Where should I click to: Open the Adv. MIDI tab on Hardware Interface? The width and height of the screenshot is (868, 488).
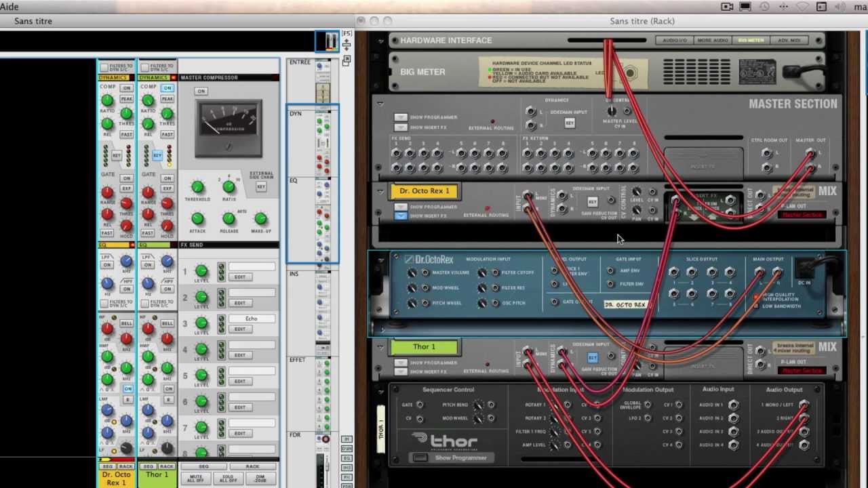(789, 41)
